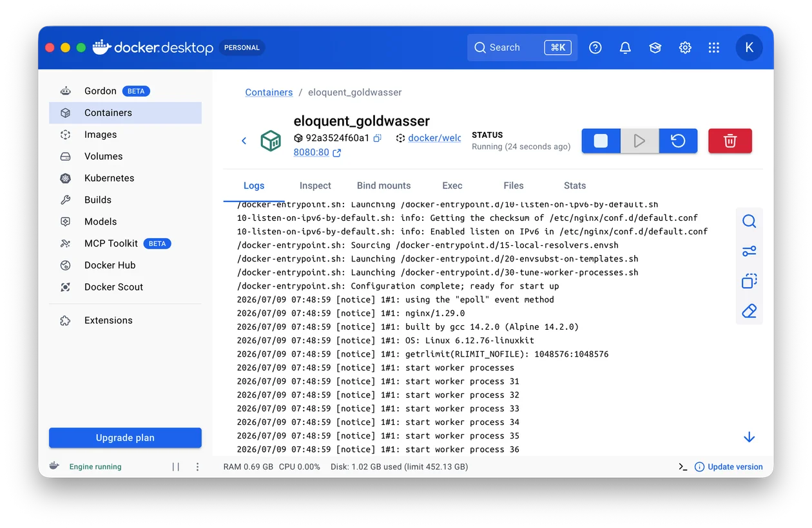This screenshot has height=528, width=812.
Task: Click the log line "nginx/1.29.0"
Action: tap(351, 314)
